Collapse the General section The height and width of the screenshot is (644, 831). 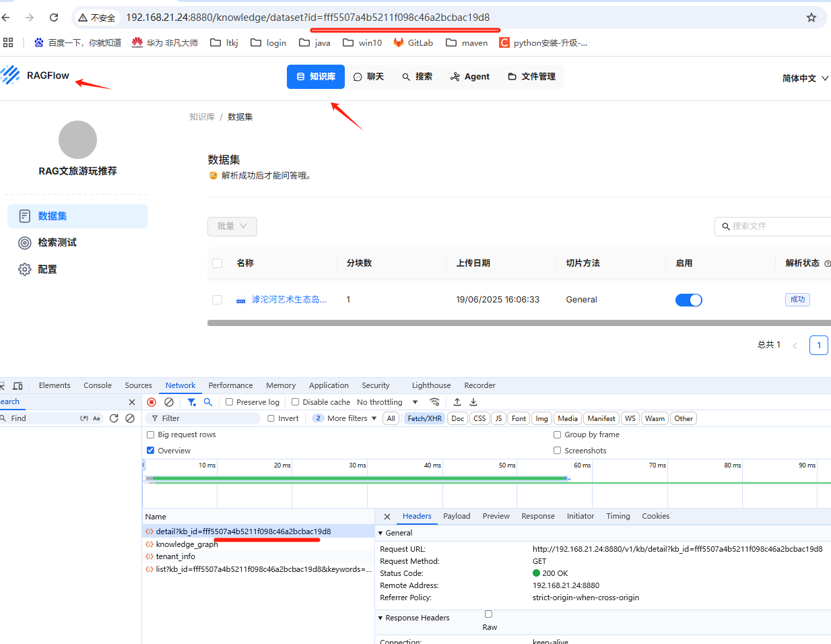coord(380,533)
